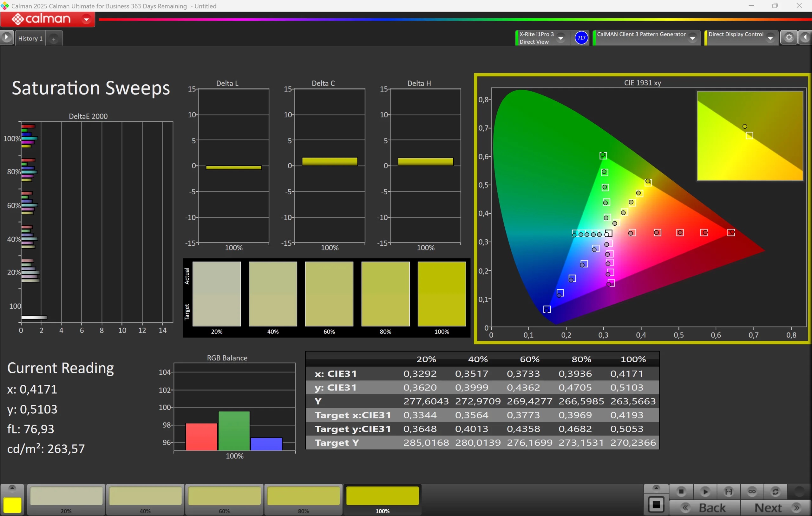Screen dimensions: 812x516
Task: Toggle the pattern window square button
Action: click(x=656, y=505)
